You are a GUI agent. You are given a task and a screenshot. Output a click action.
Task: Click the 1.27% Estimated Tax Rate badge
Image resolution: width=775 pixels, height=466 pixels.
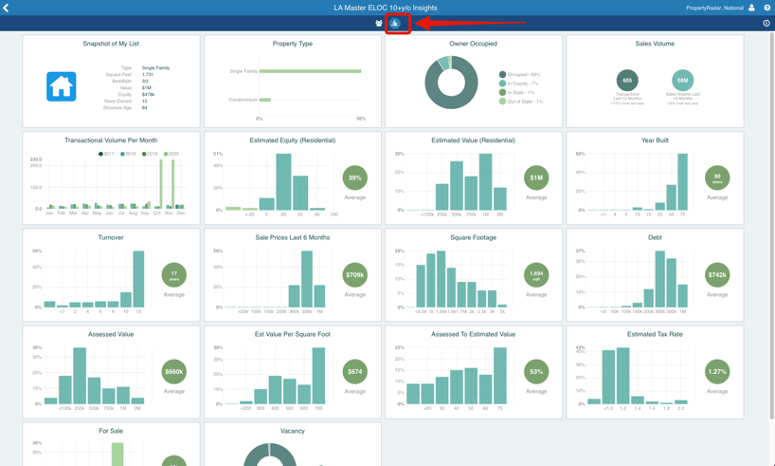coord(717,372)
